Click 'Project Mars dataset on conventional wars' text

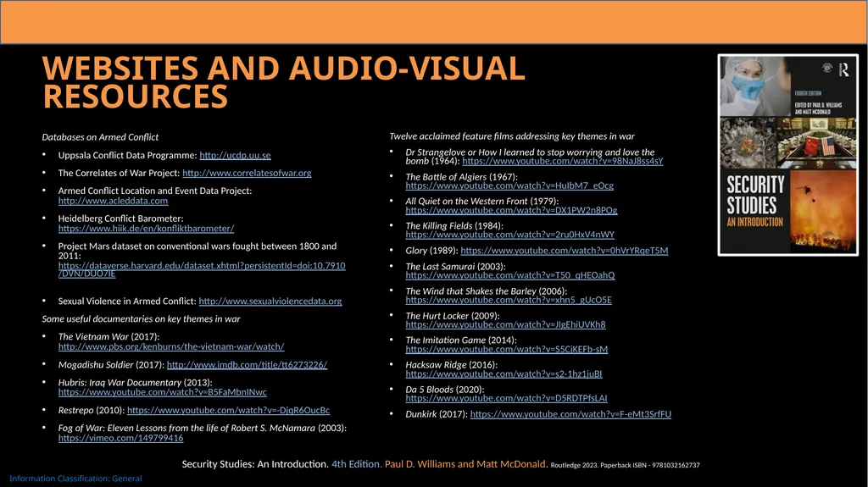pyautogui.click(x=197, y=252)
